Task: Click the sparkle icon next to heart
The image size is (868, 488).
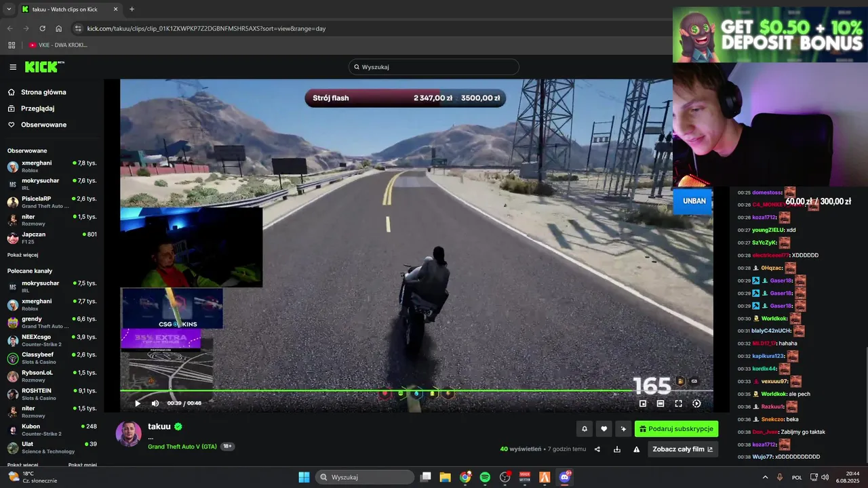Action: click(x=623, y=429)
